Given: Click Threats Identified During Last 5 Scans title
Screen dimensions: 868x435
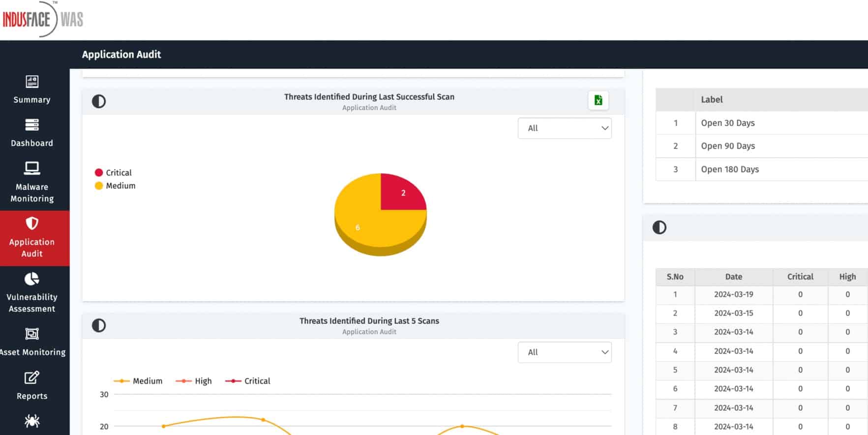Looking at the screenshot, I should point(369,321).
